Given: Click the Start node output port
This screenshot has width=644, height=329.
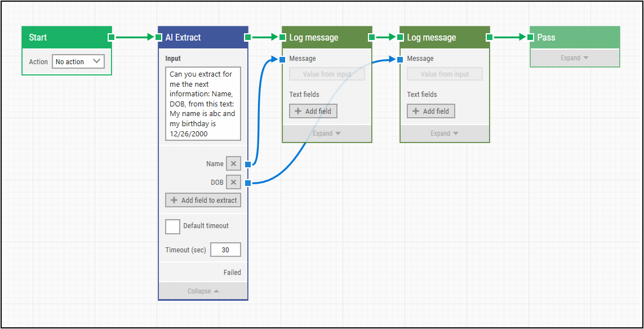Looking at the screenshot, I should [x=111, y=37].
